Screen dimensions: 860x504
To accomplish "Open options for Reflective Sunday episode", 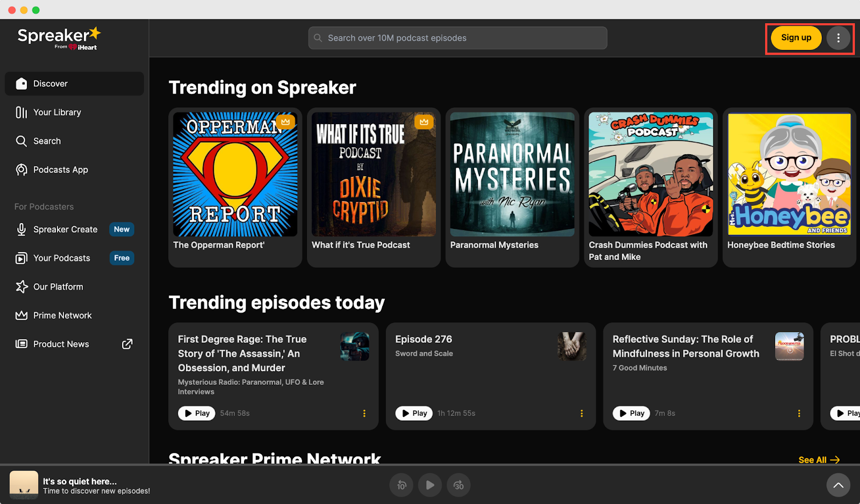I will click(799, 413).
